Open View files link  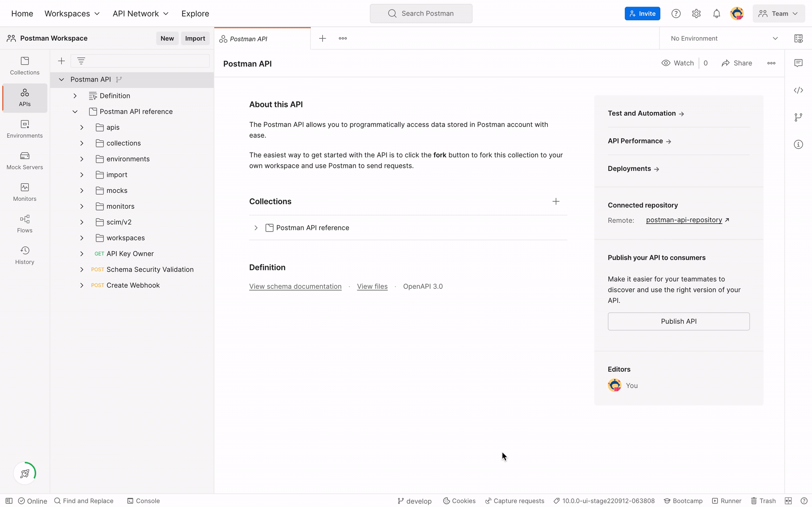(x=372, y=286)
